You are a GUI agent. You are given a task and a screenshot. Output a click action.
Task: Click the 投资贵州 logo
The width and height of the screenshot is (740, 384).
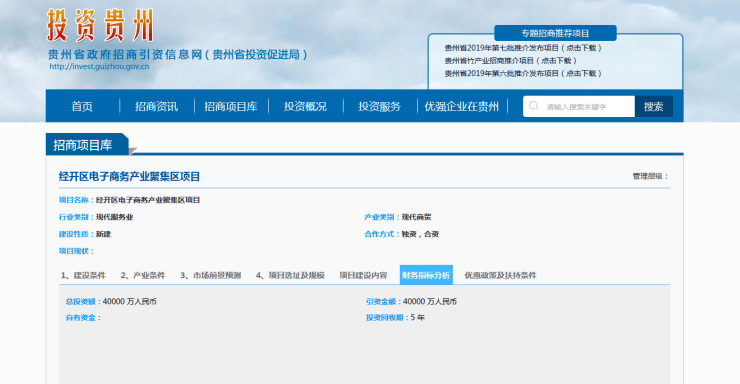coord(100,25)
